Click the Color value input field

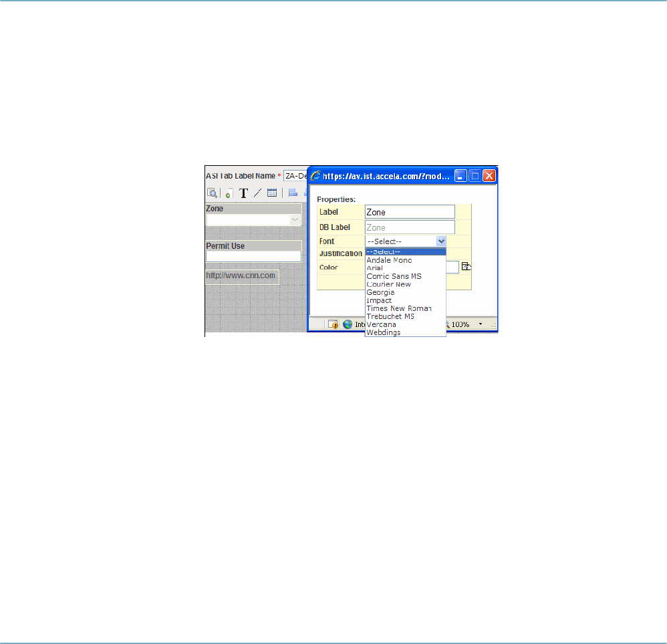tap(452, 267)
